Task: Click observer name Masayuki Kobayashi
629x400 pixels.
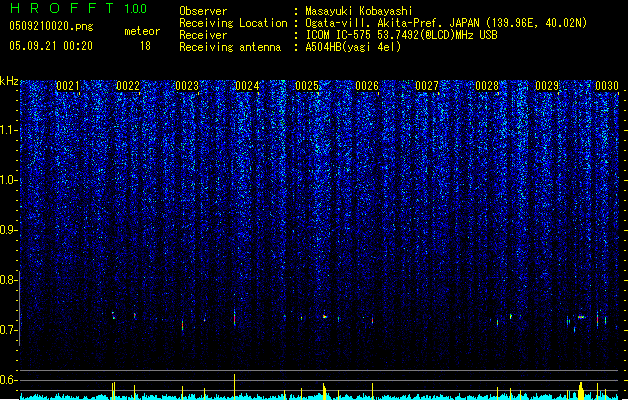Action: pos(359,11)
